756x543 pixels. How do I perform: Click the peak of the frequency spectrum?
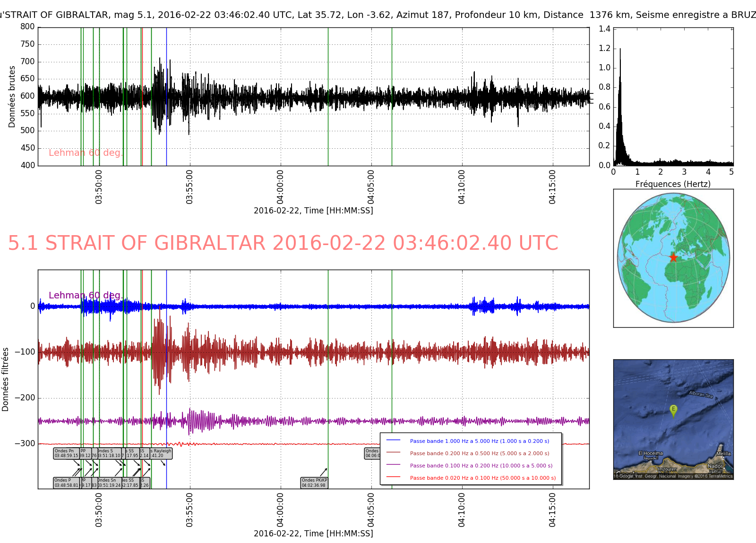click(620, 49)
